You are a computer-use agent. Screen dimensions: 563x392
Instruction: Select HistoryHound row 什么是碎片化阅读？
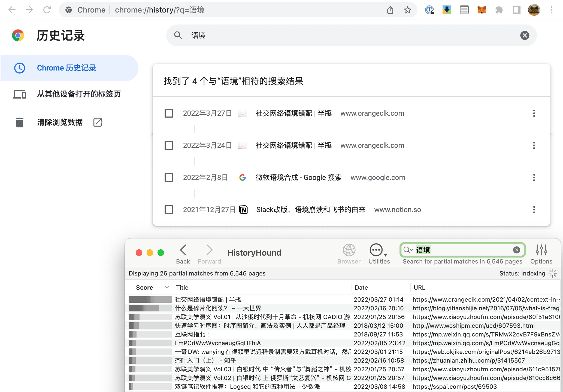pos(343,308)
